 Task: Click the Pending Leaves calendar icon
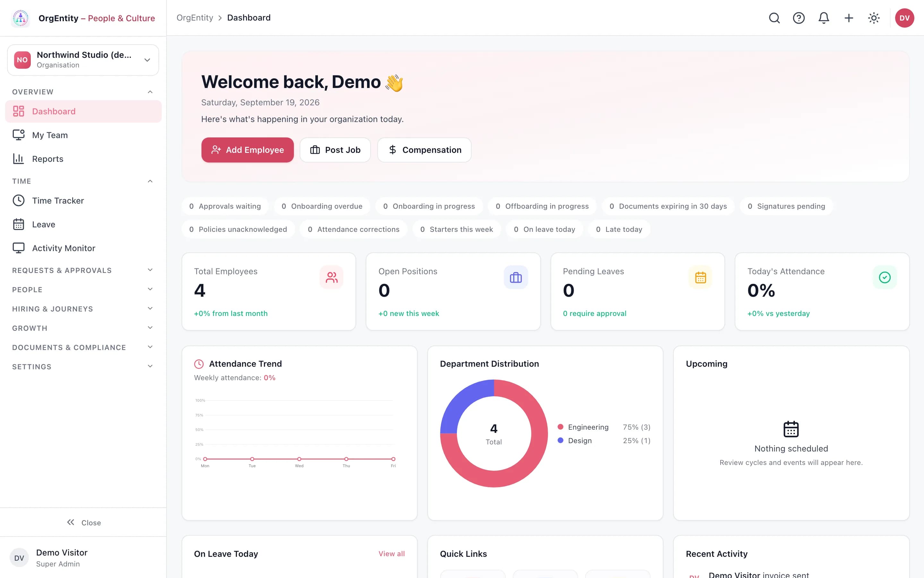(x=700, y=277)
